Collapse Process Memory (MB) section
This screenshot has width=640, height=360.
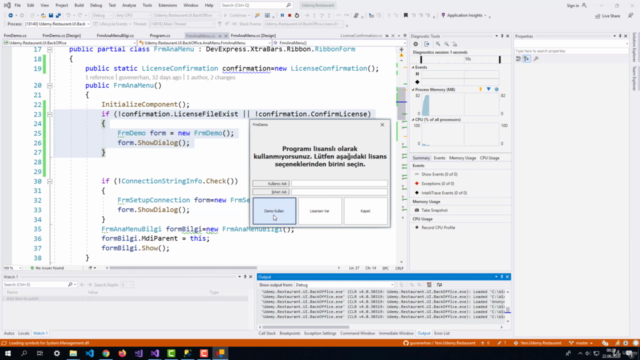(x=413, y=89)
